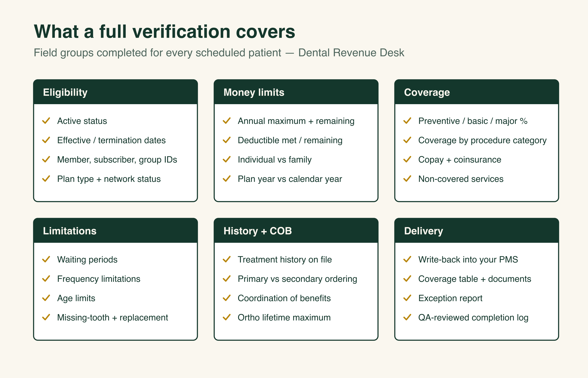Click the checkmark beside Exception report
Viewport: 588px width, 378px height.
[x=407, y=298]
